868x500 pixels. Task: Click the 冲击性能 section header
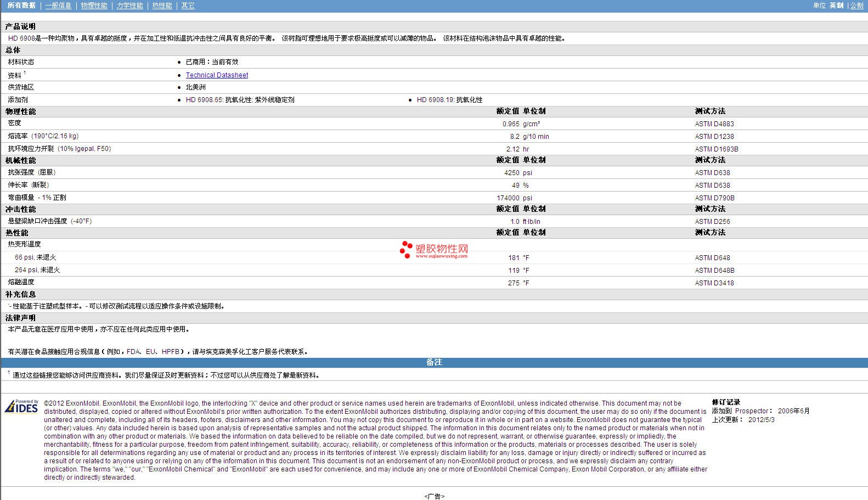tap(20, 209)
